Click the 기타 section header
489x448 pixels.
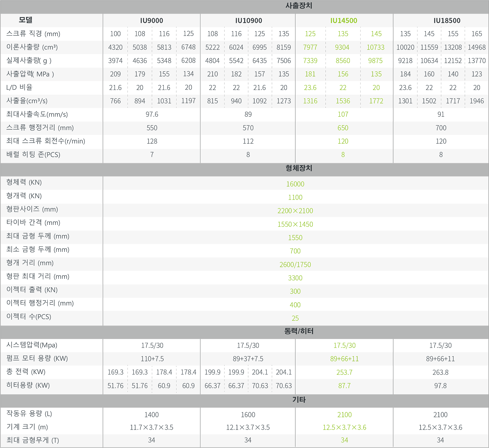click(x=299, y=399)
